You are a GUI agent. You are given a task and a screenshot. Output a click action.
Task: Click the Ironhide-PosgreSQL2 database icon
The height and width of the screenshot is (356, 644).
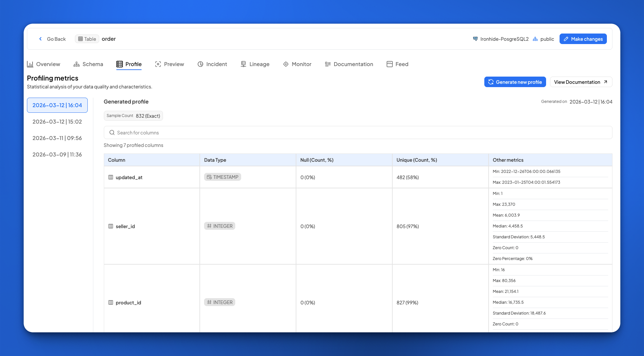point(475,39)
